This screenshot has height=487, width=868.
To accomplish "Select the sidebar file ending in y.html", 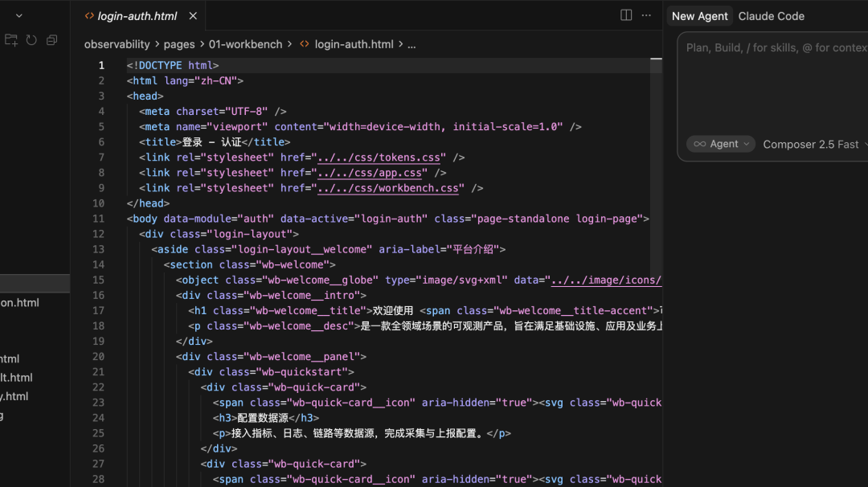I will click(x=14, y=396).
